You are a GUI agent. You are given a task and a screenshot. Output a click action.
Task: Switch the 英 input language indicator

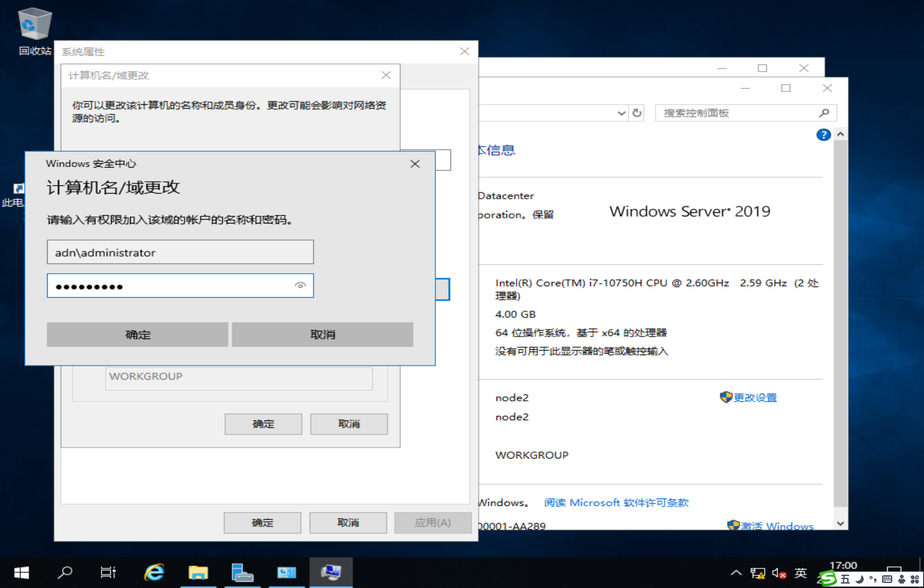[x=801, y=573]
